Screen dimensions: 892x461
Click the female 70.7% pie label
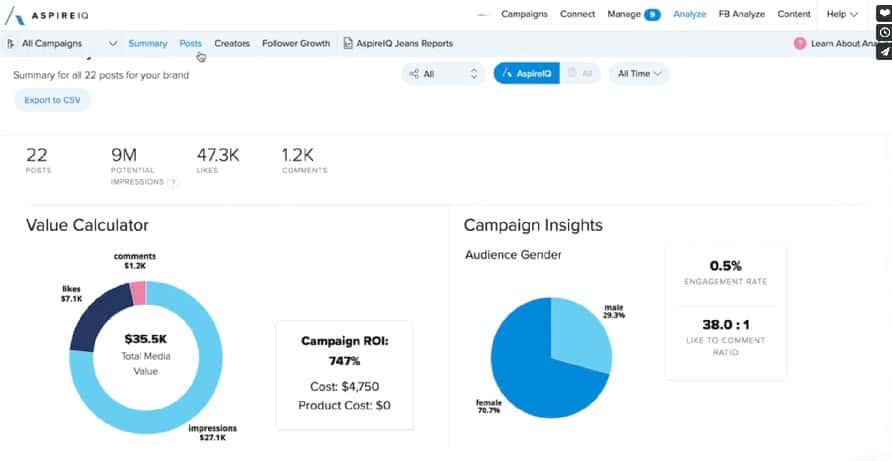pyautogui.click(x=488, y=406)
